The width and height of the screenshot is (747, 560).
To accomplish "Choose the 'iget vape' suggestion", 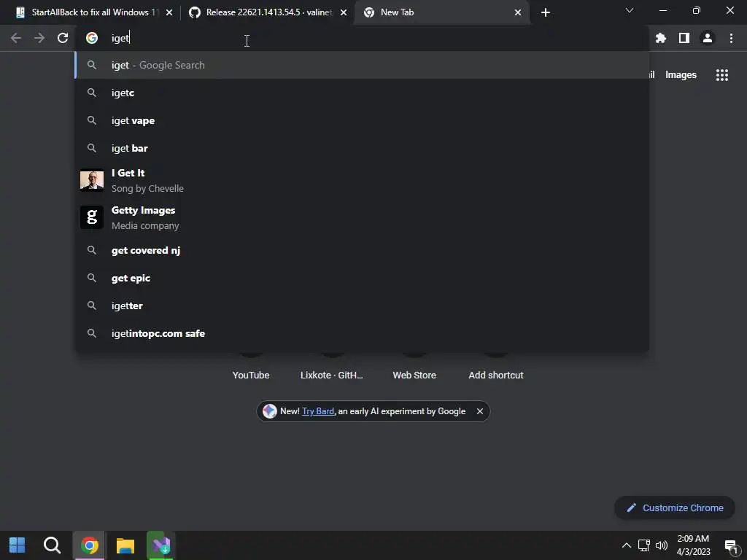I will click(362, 120).
